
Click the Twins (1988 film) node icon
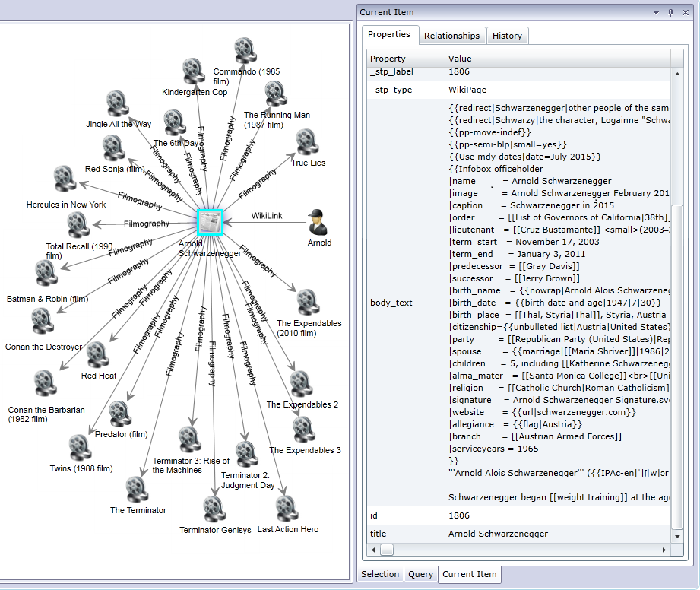[x=80, y=448]
